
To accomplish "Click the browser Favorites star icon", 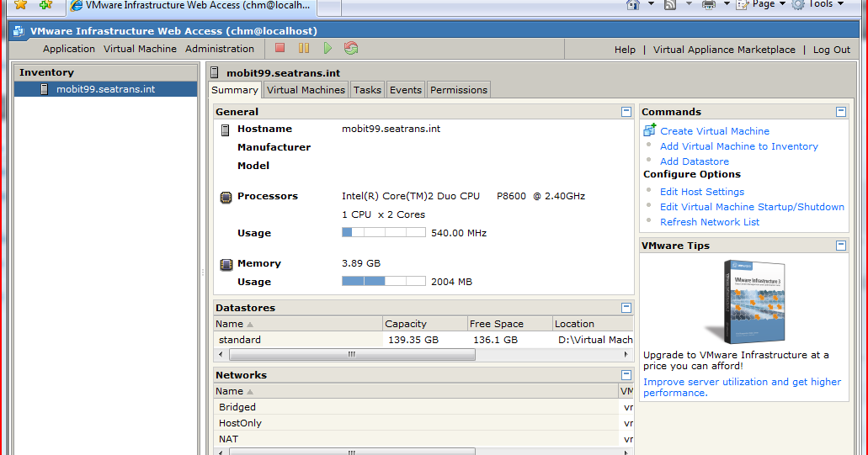I will pyautogui.click(x=20, y=5).
